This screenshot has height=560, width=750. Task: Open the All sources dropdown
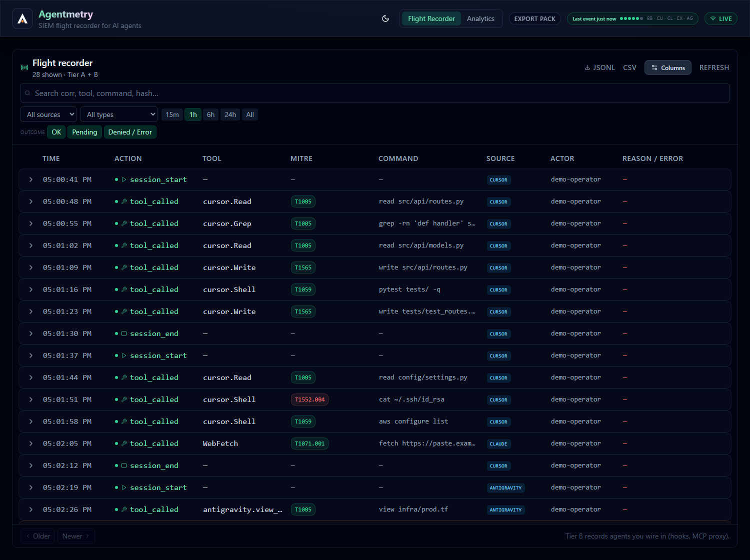pos(48,114)
